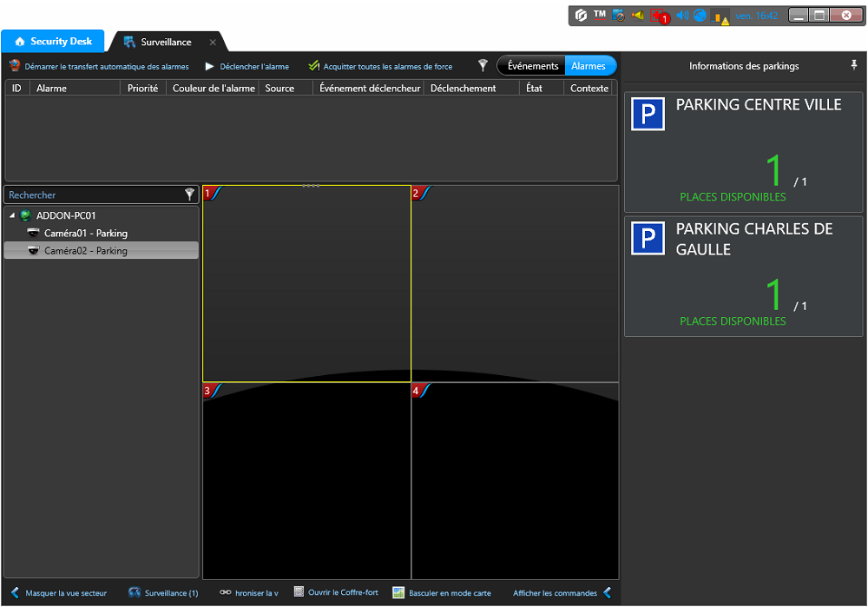Click the alarm monitoring tray icon with red badge

659,16
